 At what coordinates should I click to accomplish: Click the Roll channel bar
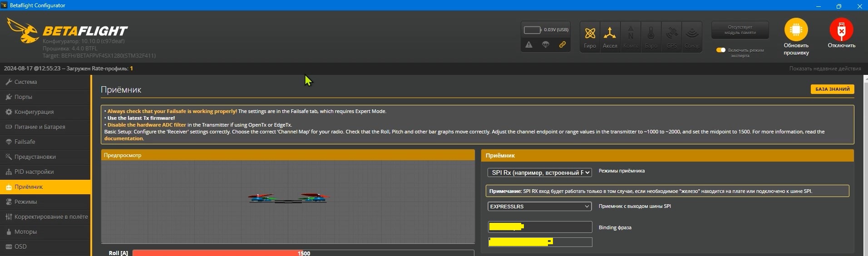[303, 253]
